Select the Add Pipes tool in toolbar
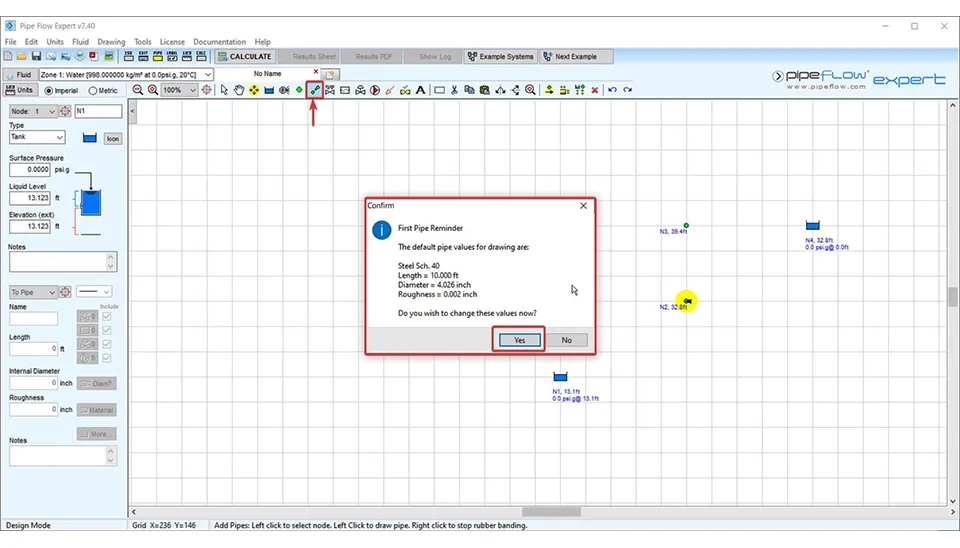 (x=315, y=90)
